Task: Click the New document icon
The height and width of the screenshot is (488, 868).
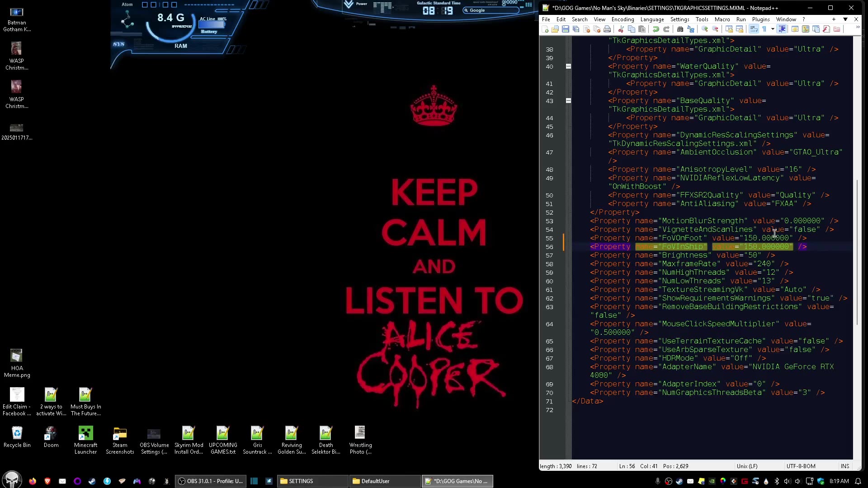Action: [545, 29]
